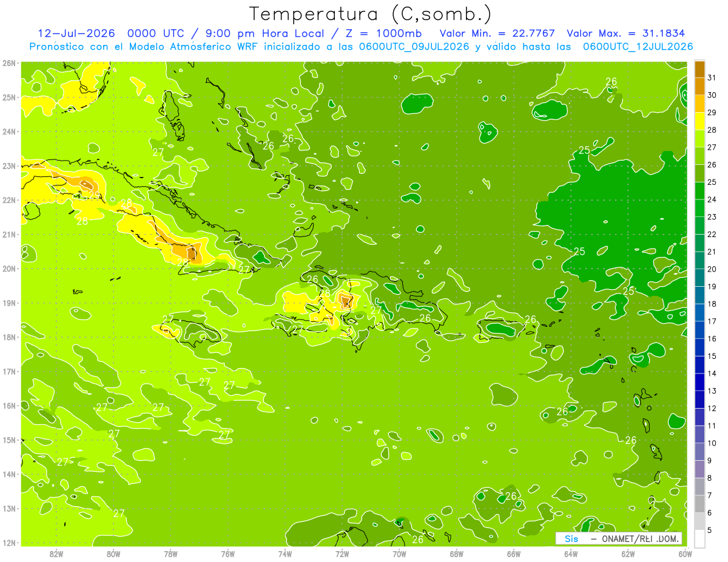Click the "82W" longitude axis label
Viewport: 728px width, 562px height.
click(x=56, y=554)
